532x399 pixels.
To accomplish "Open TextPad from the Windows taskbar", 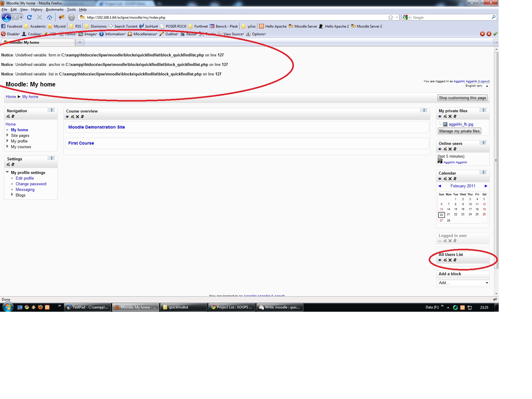I will pyautogui.click(x=88, y=307).
